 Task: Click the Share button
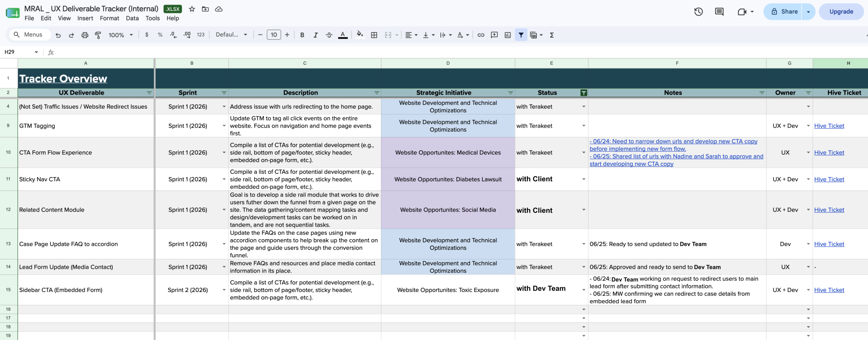783,12
